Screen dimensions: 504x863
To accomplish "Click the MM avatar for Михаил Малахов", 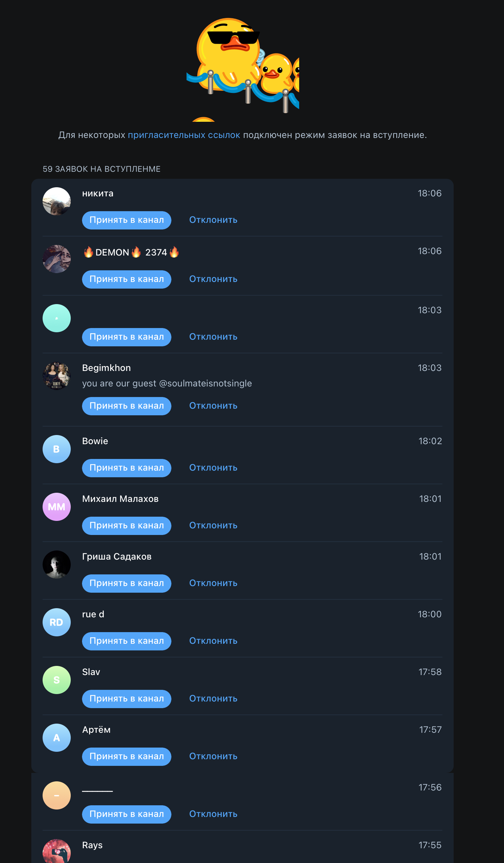I will tap(57, 507).
